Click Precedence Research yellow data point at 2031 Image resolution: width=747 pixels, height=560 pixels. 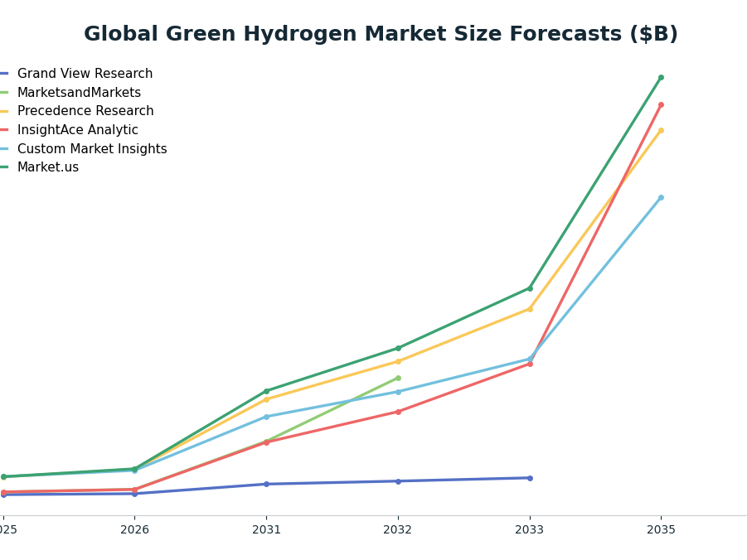[266, 399]
